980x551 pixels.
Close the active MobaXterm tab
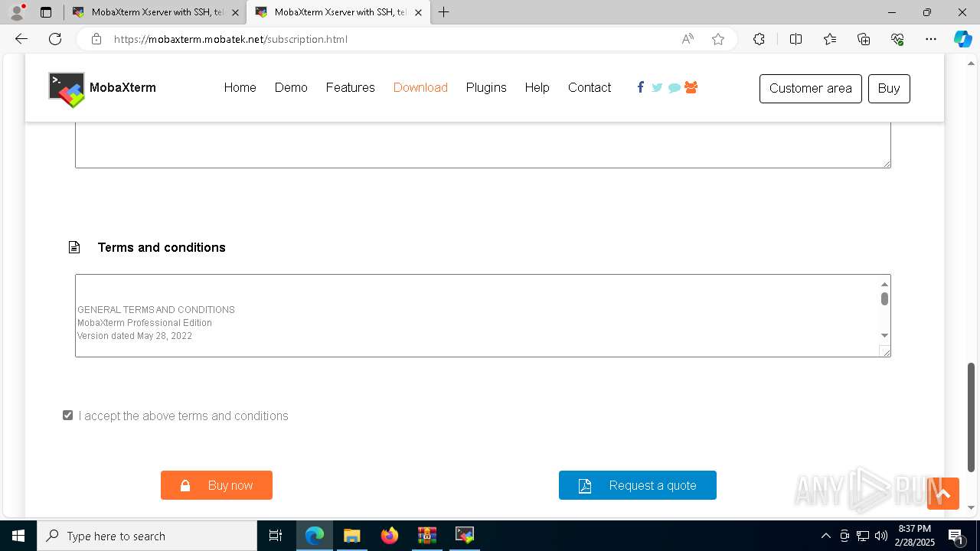(x=418, y=12)
